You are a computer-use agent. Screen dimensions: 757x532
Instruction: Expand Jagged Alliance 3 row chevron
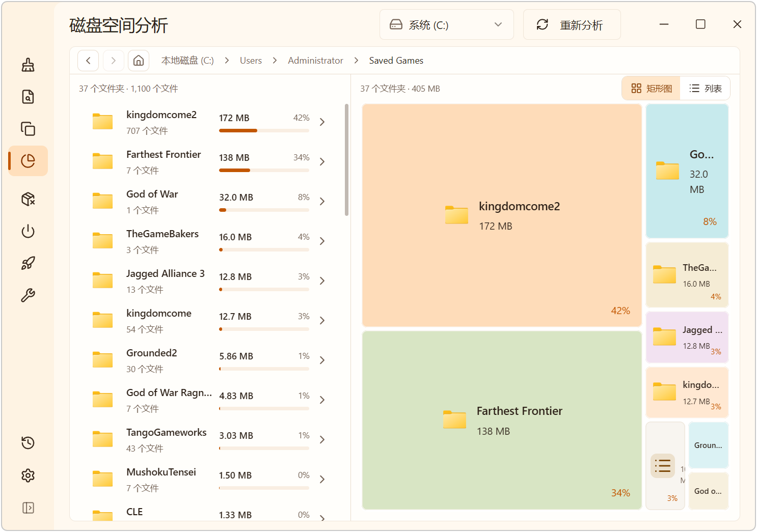tap(322, 281)
